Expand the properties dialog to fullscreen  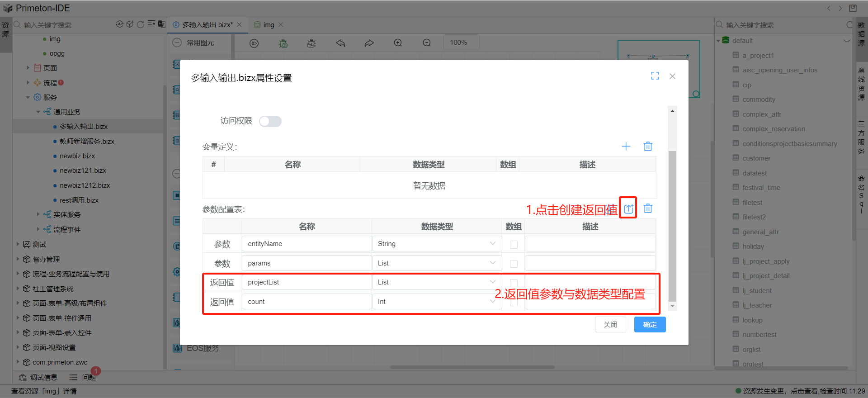(655, 76)
